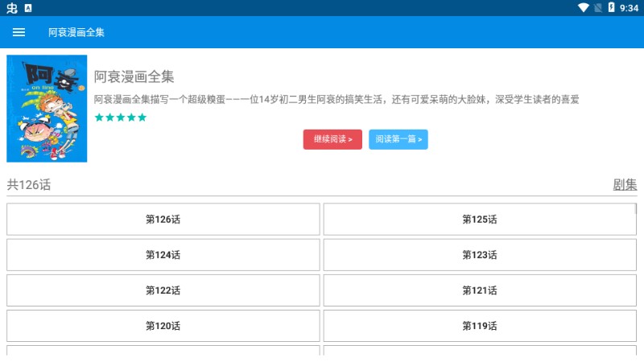Read chapter 第122话
This screenshot has width=644, height=362.
point(163,290)
